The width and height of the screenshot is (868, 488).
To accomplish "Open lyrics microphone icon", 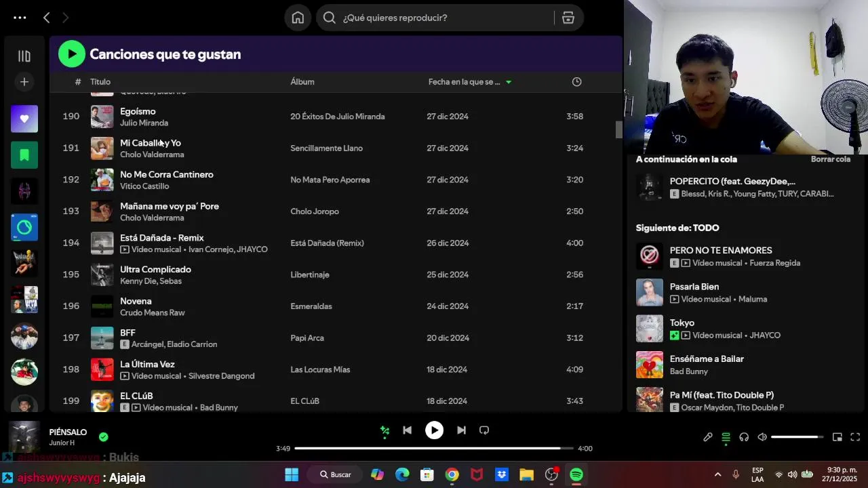I will [707, 437].
